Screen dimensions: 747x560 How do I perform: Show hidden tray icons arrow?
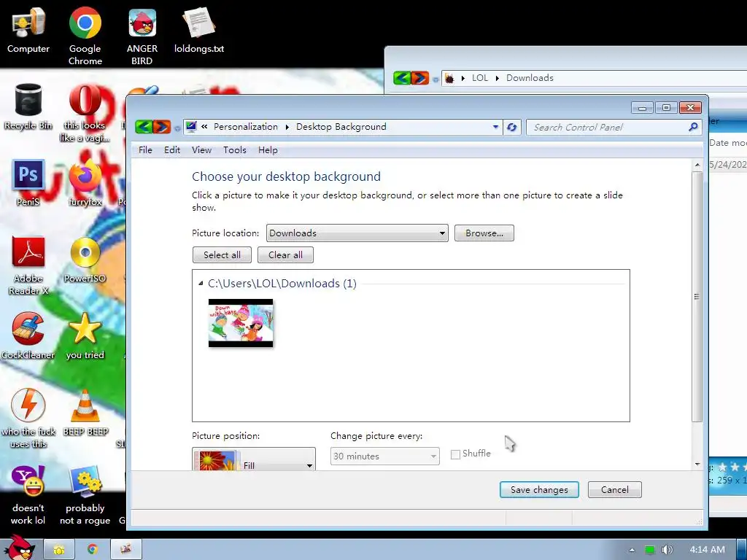pos(632,550)
